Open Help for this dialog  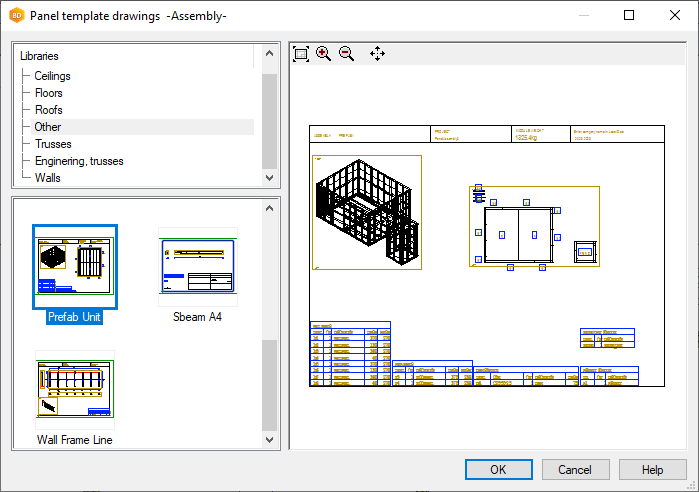tap(652, 470)
